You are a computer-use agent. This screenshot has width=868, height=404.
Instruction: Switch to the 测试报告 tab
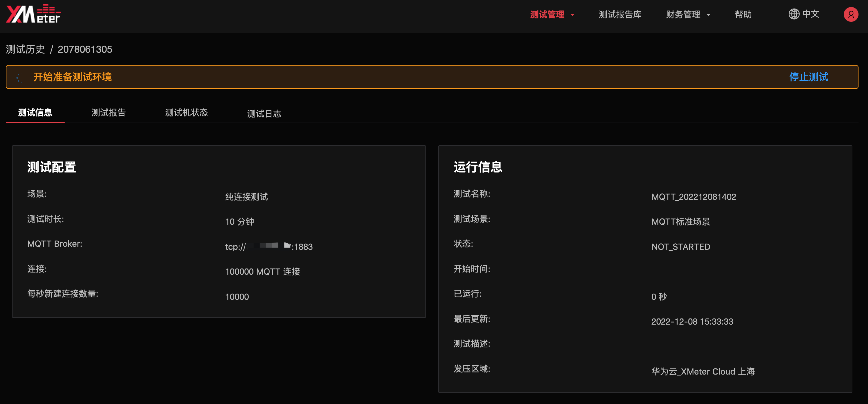(108, 112)
